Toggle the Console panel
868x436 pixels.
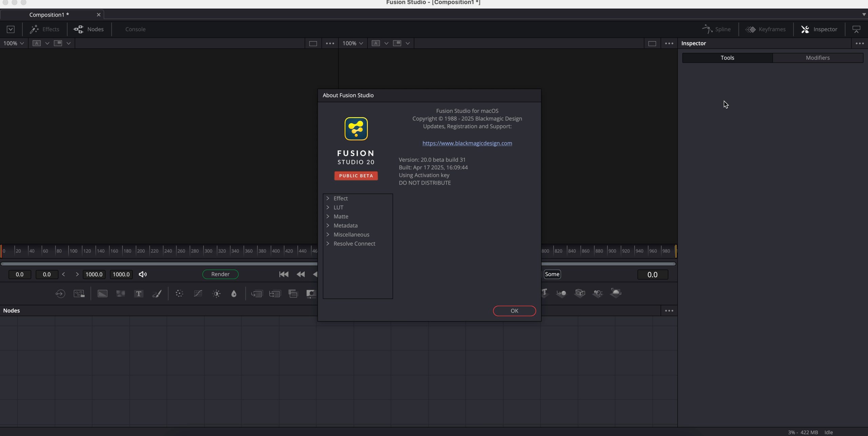[135, 29]
